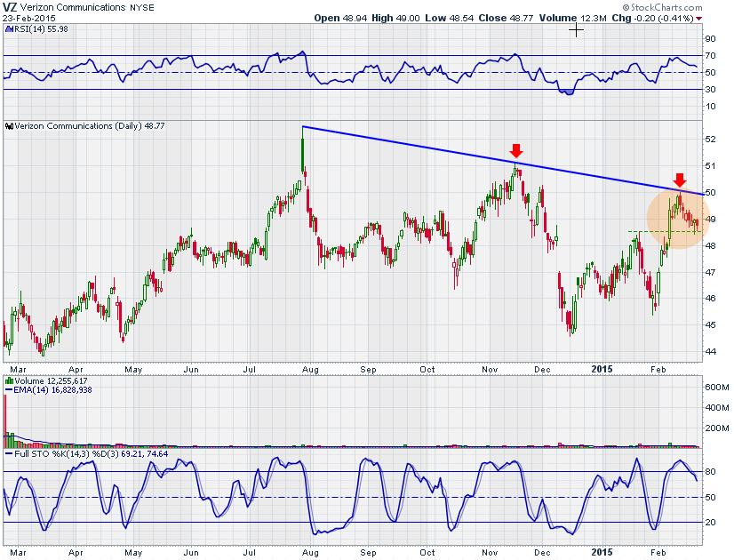Click the High 49.00 value
734x560 pixels.
click(395, 18)
